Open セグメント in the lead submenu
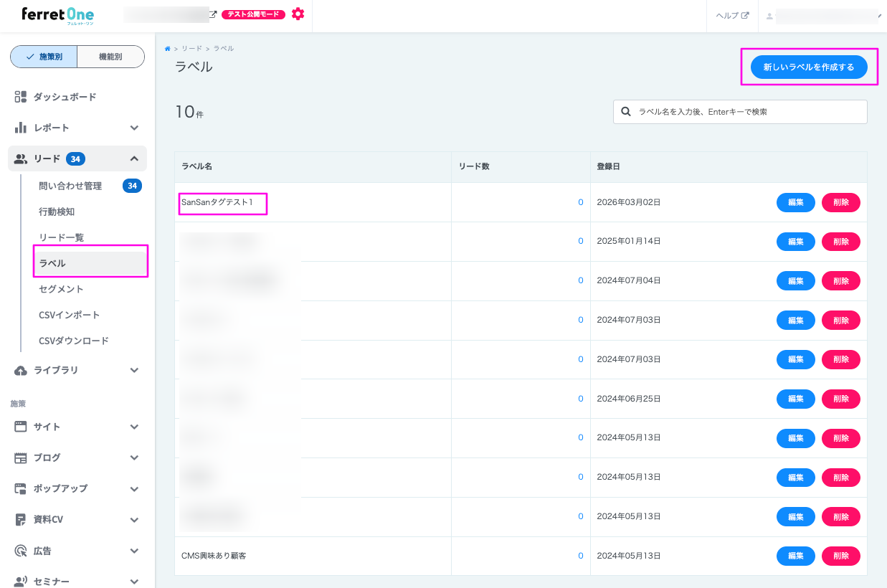The image size is (887, 588). [x=62, y=289]
